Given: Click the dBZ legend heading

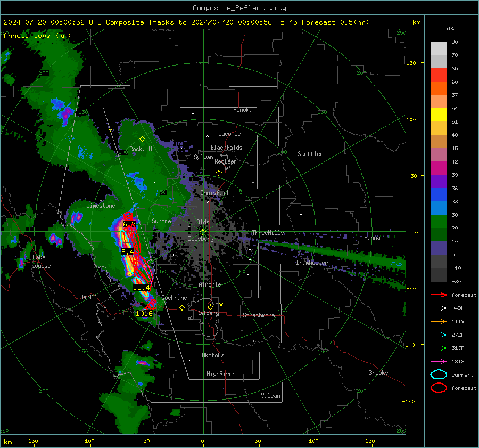Looking at the screenshot, I should pyautogui.click(x=451, y=28).
